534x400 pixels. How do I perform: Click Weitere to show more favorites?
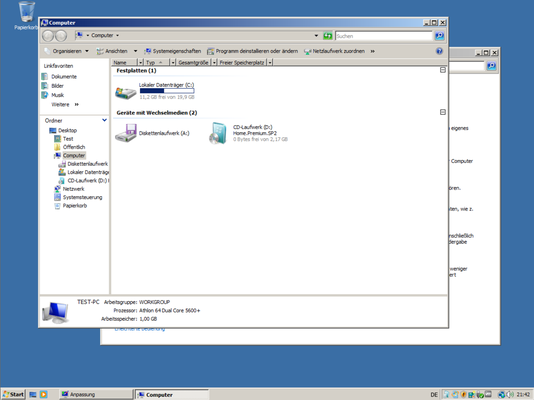click(x=65, y=105)
